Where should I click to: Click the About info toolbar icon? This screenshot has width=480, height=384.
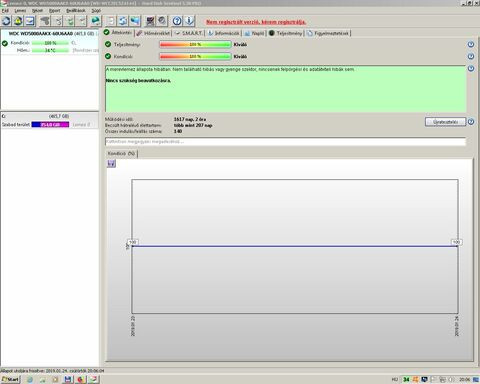189,21
